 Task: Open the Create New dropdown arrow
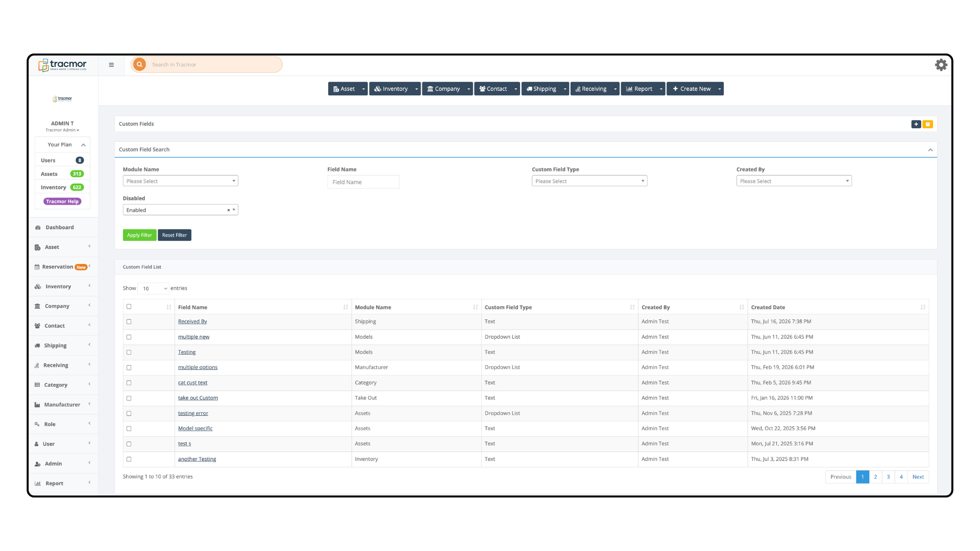click(x=720, y=89)
